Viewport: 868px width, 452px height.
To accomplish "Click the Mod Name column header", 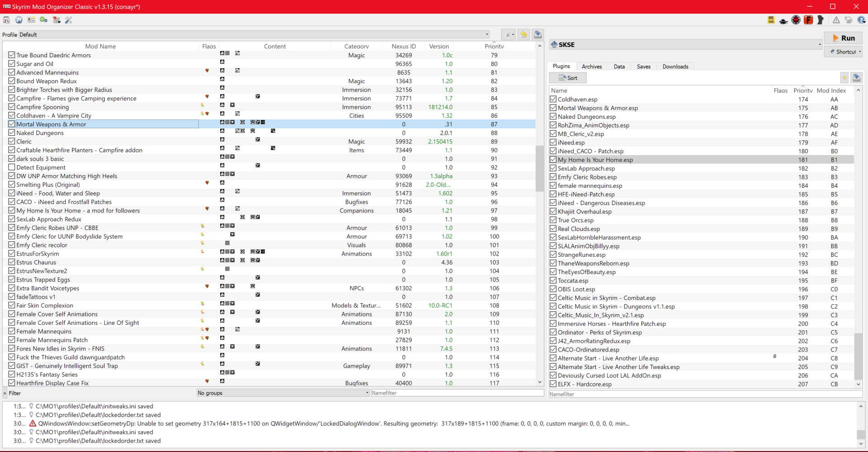I will (100, 46).
